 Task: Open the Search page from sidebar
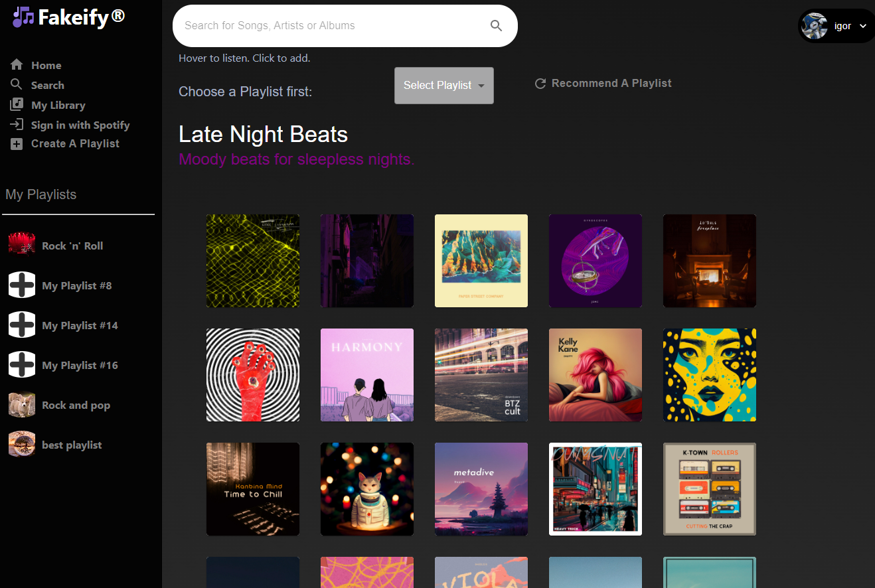[x=48, y=85]
